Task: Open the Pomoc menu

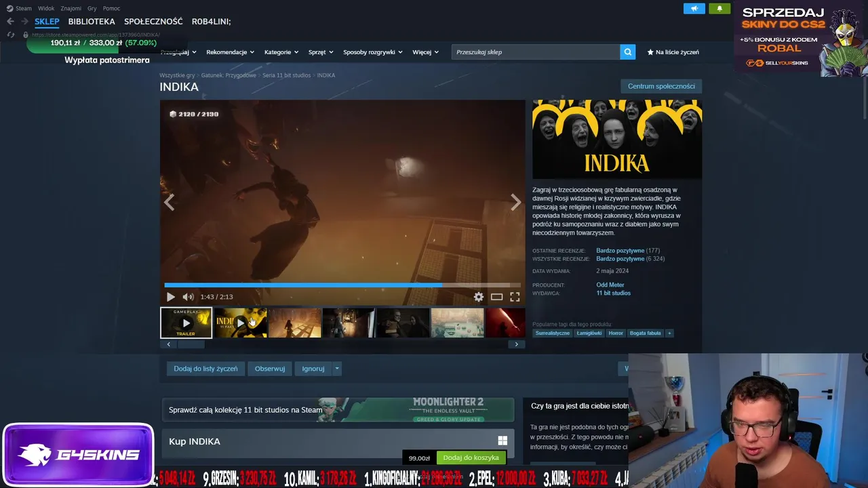Action: [x=111, y=8]
